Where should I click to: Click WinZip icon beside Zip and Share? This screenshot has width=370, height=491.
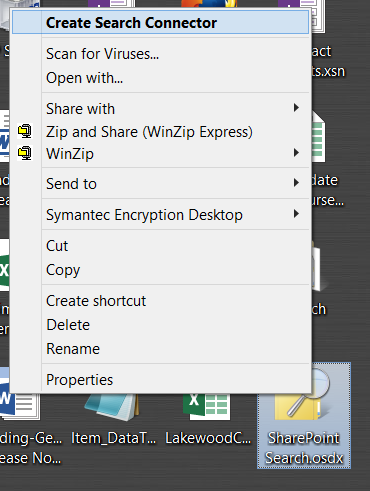pyautogui.click(x=25, y=131)
